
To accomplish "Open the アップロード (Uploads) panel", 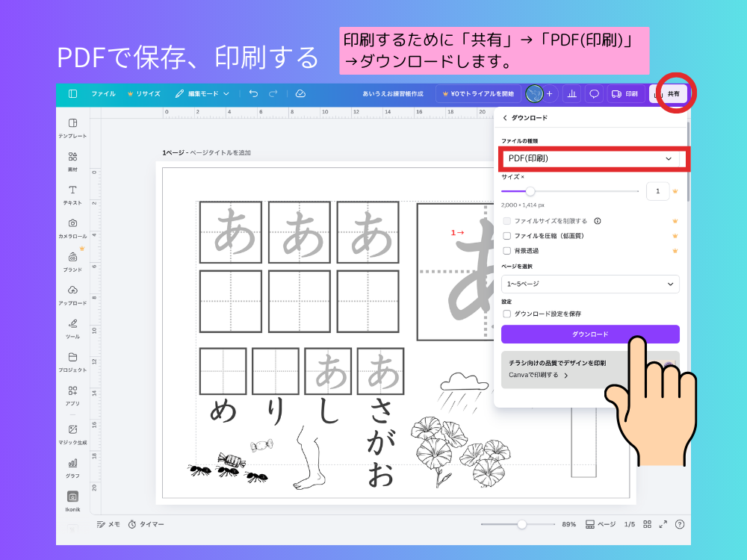I will coord(72,293).
